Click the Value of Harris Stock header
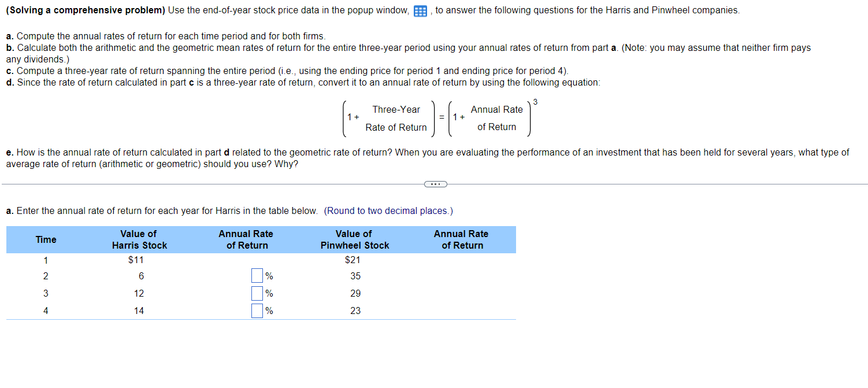The height and width of the screenshot is (388, 868). tap(138, 239)
